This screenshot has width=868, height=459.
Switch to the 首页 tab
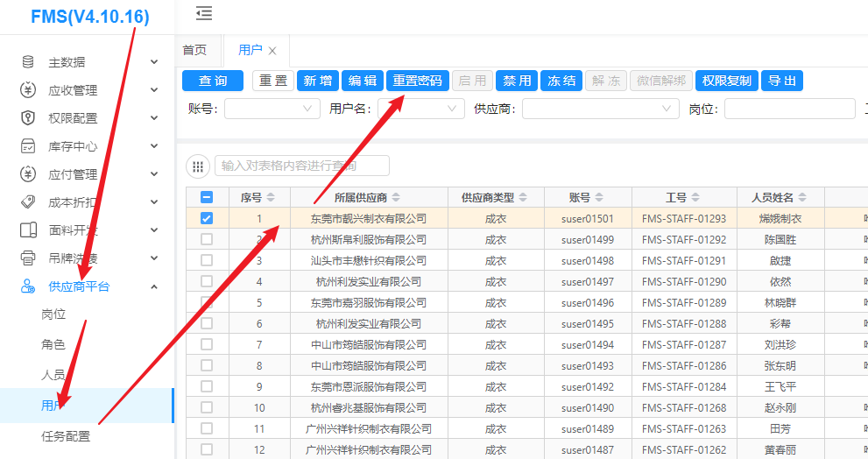coord(194,51)
